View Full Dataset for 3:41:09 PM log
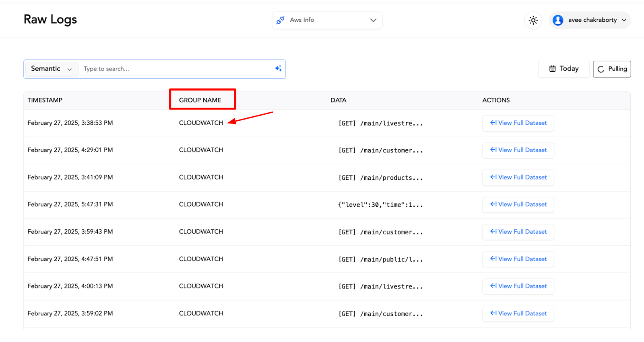The width and height of the screenshot is (644, 342). [x=518, y=177]
